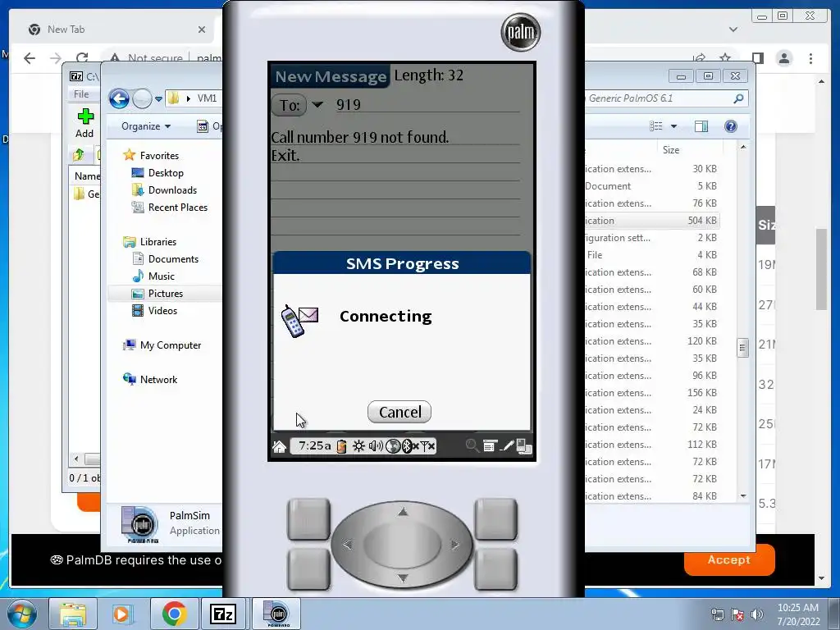Click 7-Zip icon in the taskbar

[223, 614]
